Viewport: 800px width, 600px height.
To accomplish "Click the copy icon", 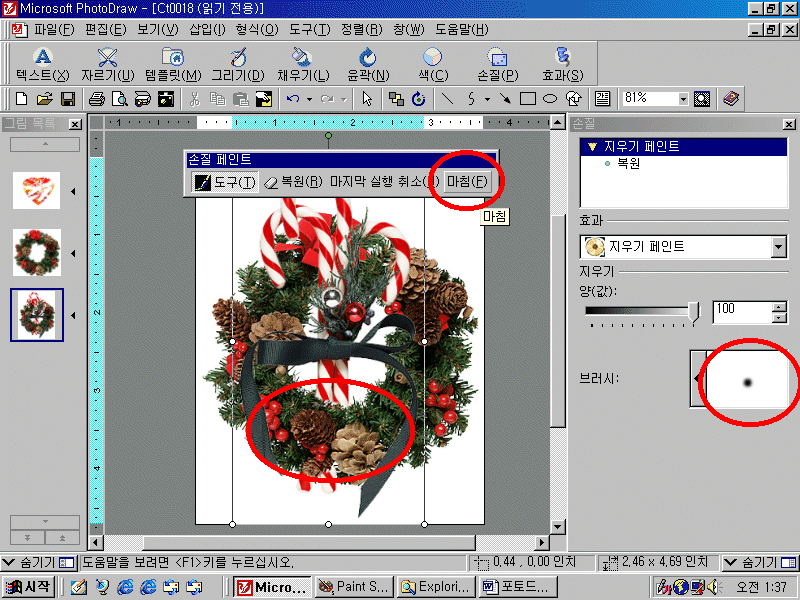I will 217,98.
